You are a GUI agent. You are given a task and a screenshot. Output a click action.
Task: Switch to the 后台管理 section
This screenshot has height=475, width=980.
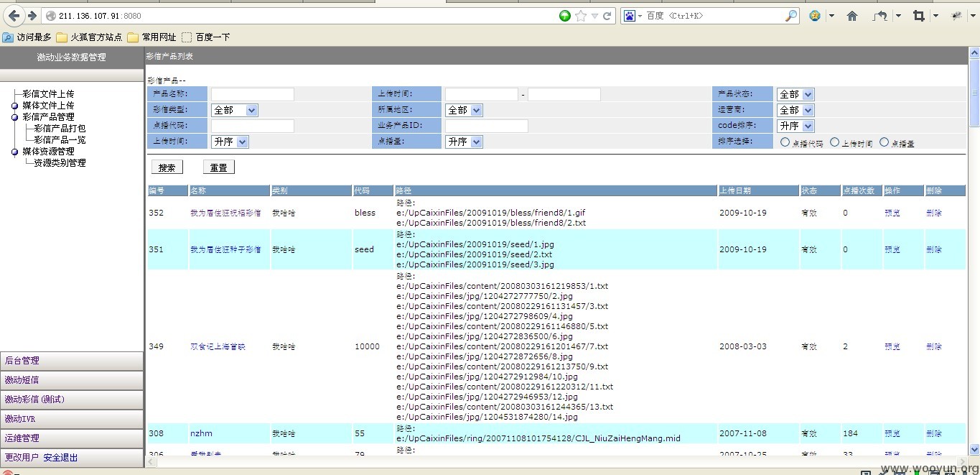click(x=72, y=361)
